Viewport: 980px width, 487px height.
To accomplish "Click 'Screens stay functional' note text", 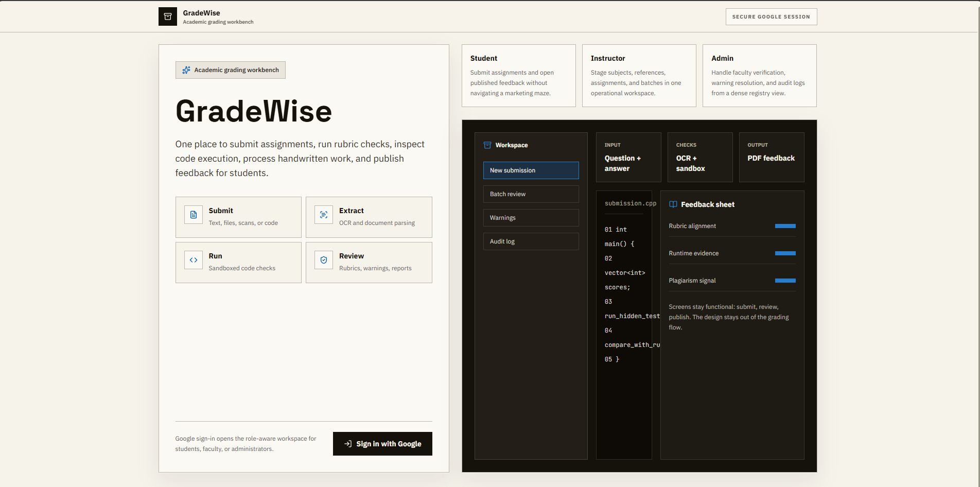I will tap(729, 317).
